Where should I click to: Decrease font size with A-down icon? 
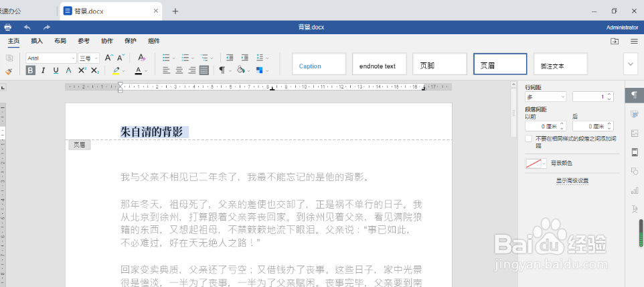(x=121, y=58)
